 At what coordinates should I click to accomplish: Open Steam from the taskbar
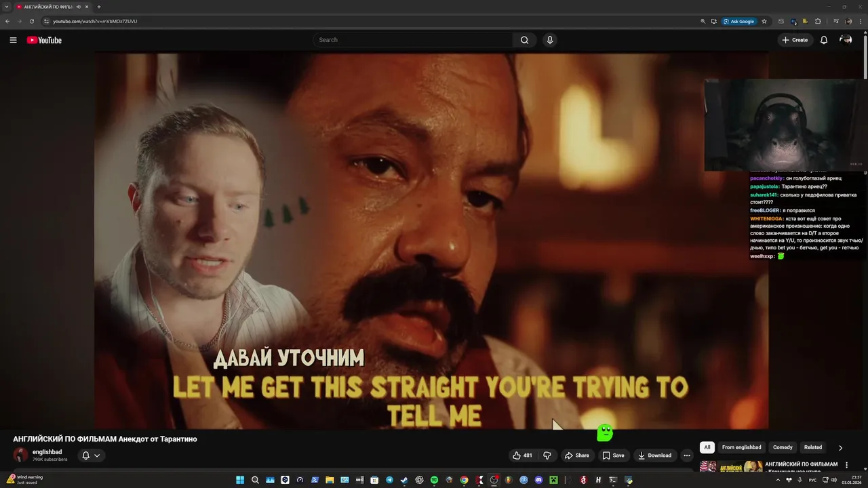click(x=404, y=480)
